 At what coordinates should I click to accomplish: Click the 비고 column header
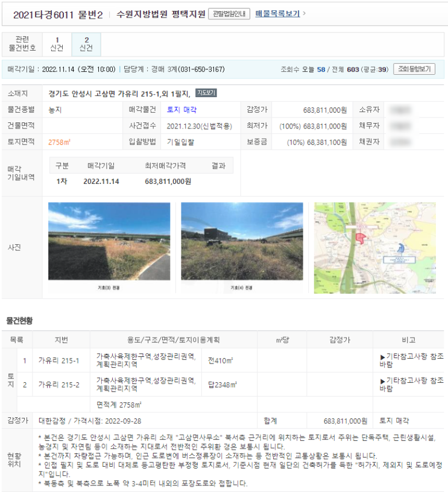(408, 339)
